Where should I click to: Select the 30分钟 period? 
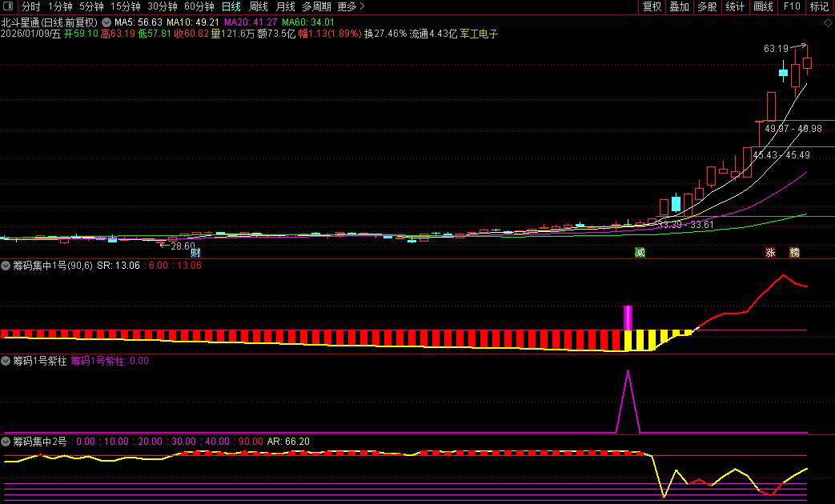pos(163,6)
